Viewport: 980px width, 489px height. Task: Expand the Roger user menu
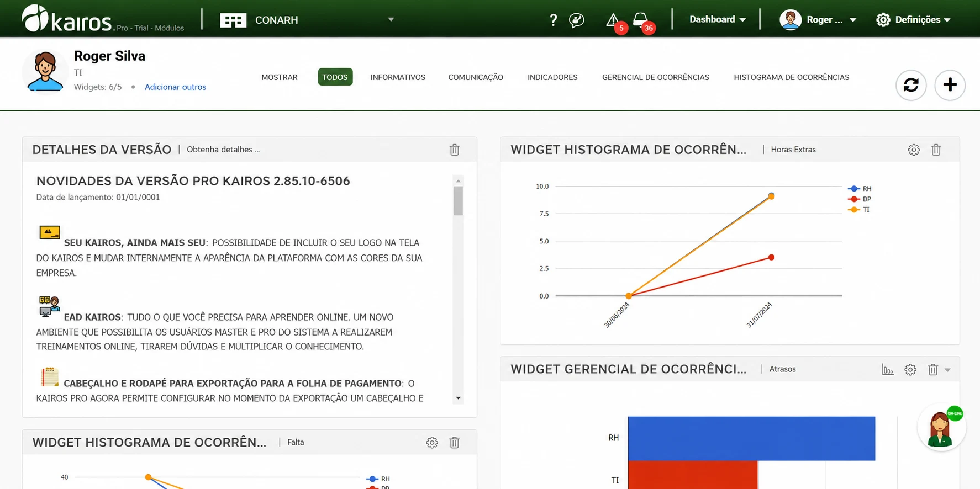click(852, 20)
